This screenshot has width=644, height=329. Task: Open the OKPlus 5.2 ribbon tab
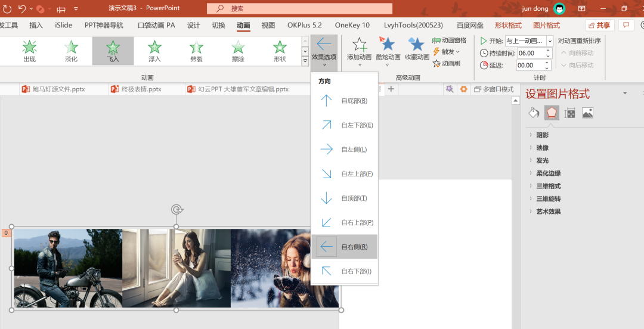[x=305, y=25]
